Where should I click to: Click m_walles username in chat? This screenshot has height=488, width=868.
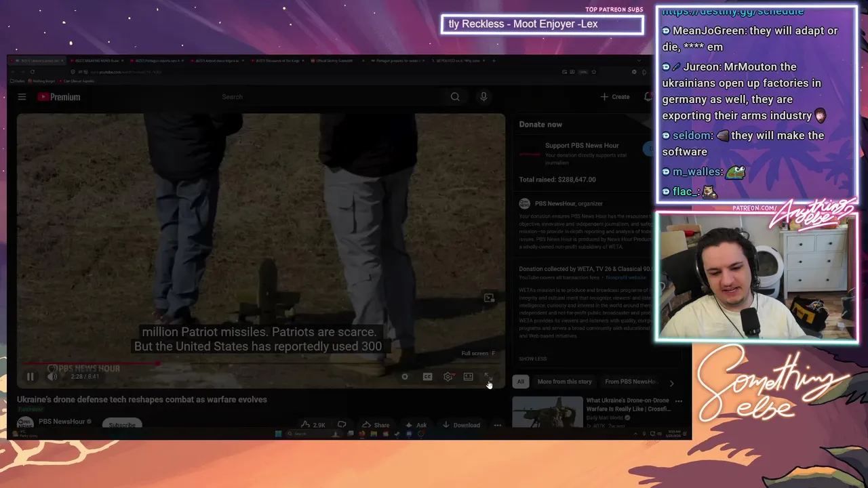698,172
